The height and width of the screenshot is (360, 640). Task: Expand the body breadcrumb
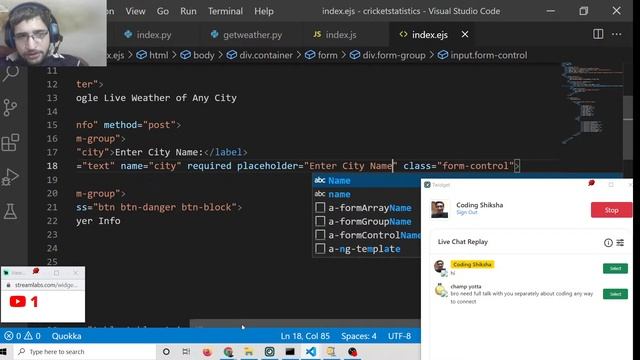tap(197, 55)
